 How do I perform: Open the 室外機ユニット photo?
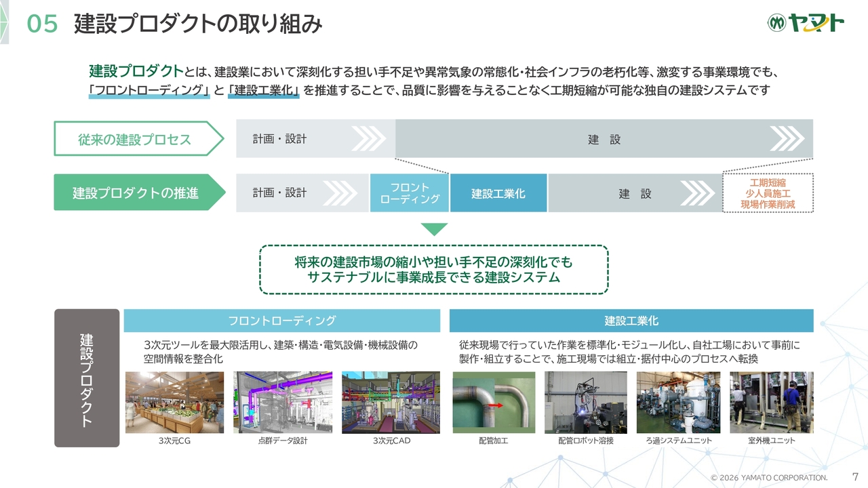771,402
